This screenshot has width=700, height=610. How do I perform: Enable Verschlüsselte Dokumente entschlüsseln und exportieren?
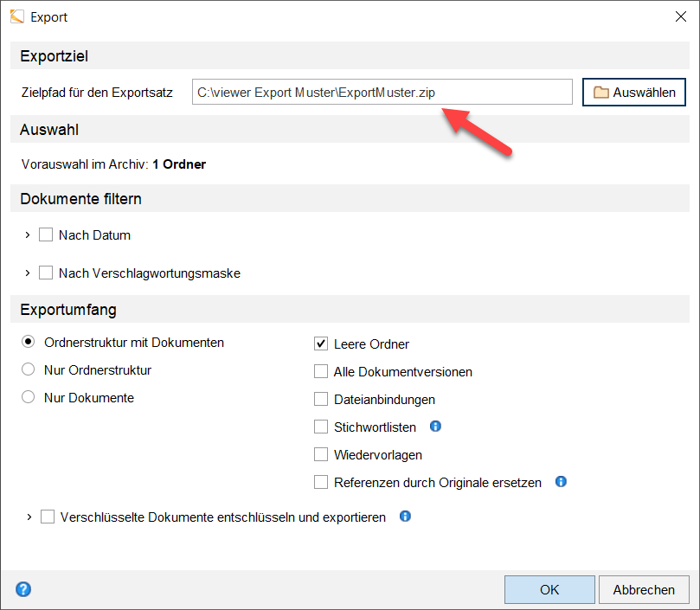(47, 517)
